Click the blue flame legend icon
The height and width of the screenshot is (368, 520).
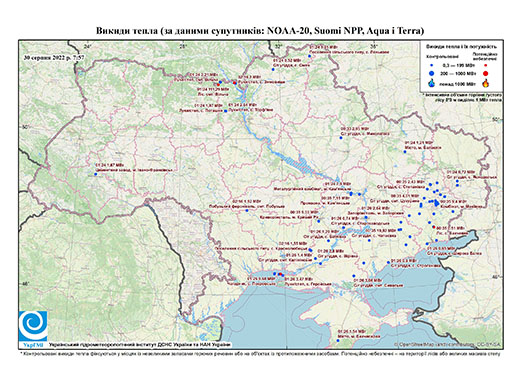[432, 83]
